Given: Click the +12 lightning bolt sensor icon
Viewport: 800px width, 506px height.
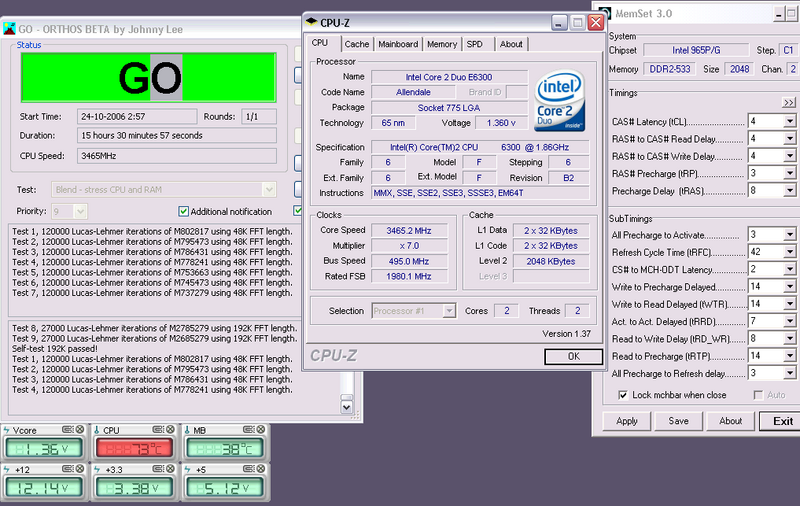Looking at the screenshot, I should [x=7, y=469].
